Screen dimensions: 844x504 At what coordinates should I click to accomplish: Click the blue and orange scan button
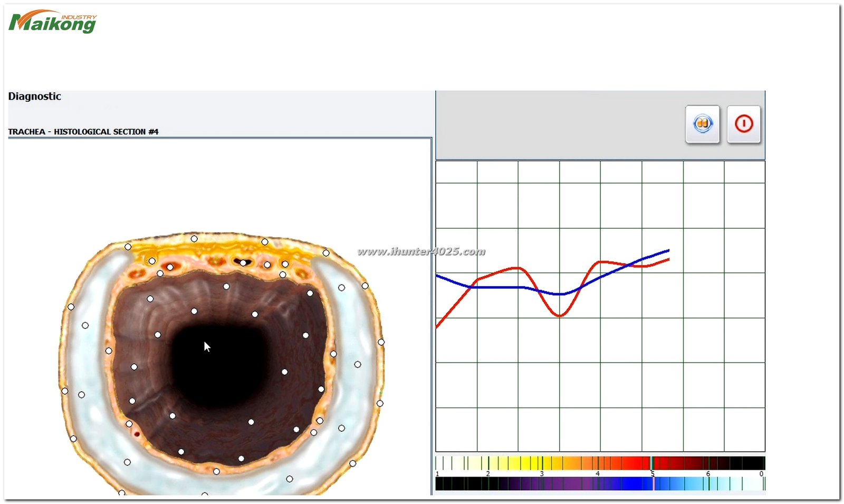[x=702, y=124]
